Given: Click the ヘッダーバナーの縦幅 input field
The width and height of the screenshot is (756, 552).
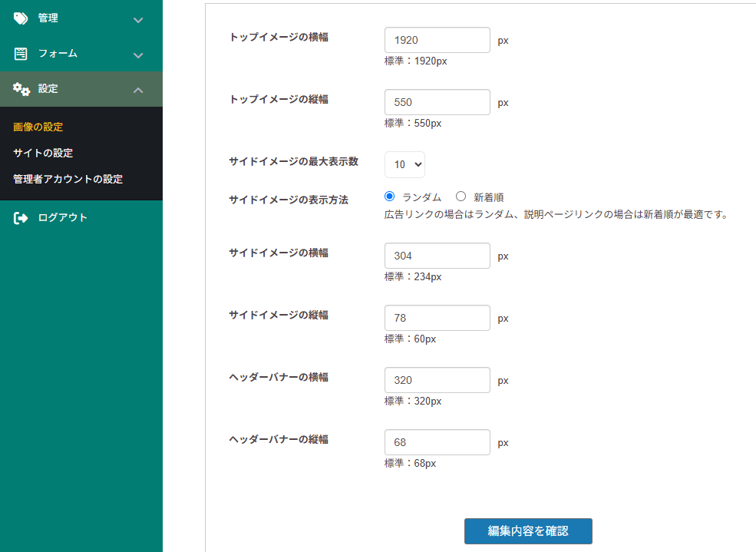Looking at the screenshot, I should pyautogui.click(x=437, y=442).
